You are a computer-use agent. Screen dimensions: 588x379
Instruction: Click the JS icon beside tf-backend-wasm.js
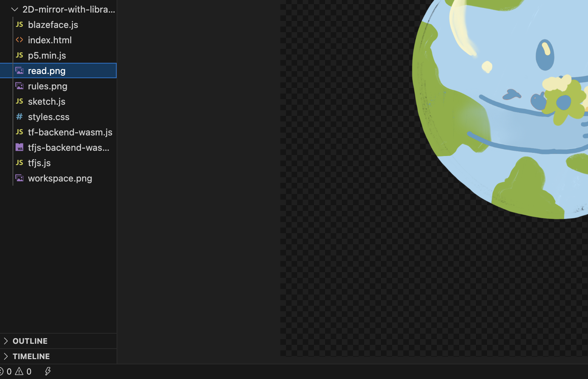[19, 132]
